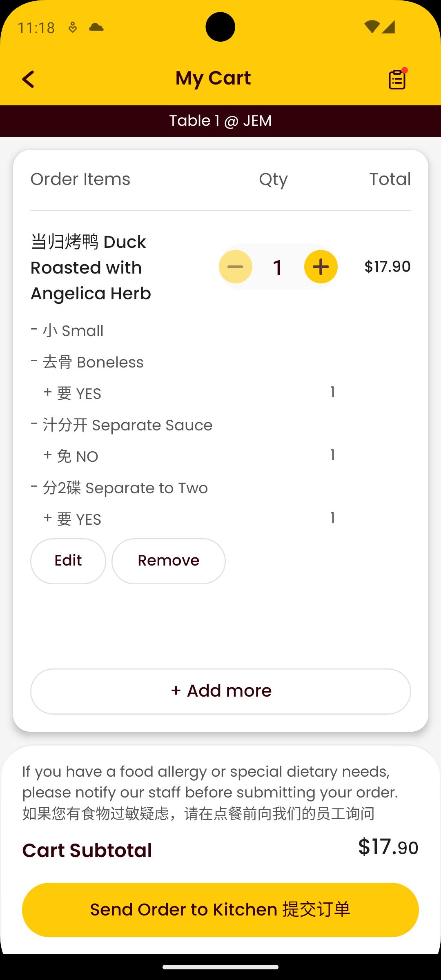The height and width of the screenshot is (980, 441).
Task: Remove the roasted duck from cart
Action: [169, 561]
